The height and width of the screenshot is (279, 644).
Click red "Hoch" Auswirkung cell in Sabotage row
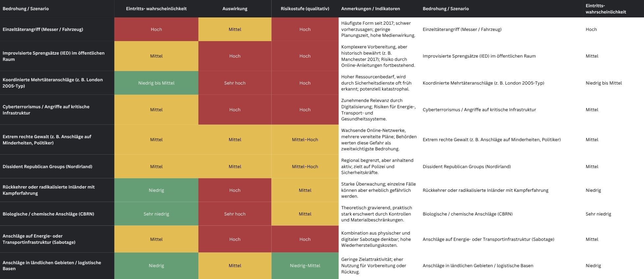tap(235, 239)
